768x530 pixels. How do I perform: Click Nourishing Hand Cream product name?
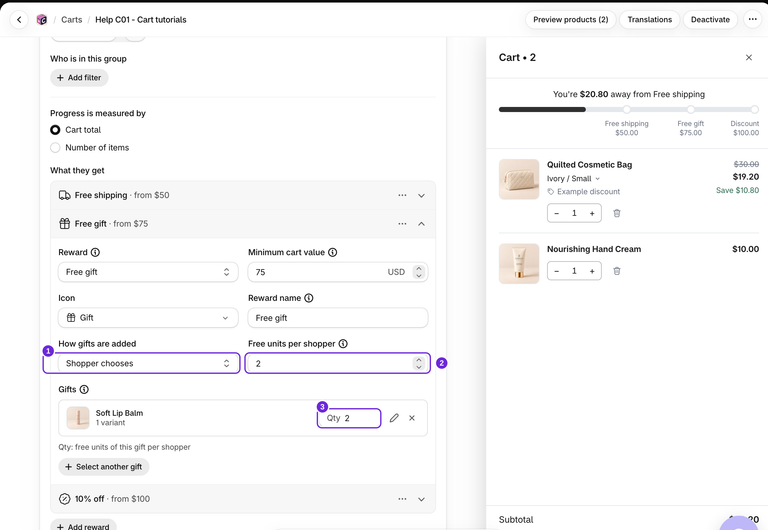(594, 249)
